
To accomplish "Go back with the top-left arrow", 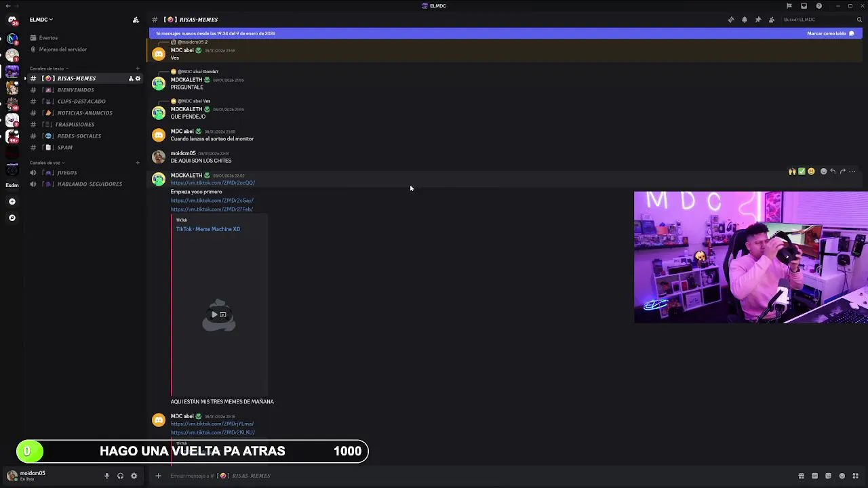I will pos(8,6).
